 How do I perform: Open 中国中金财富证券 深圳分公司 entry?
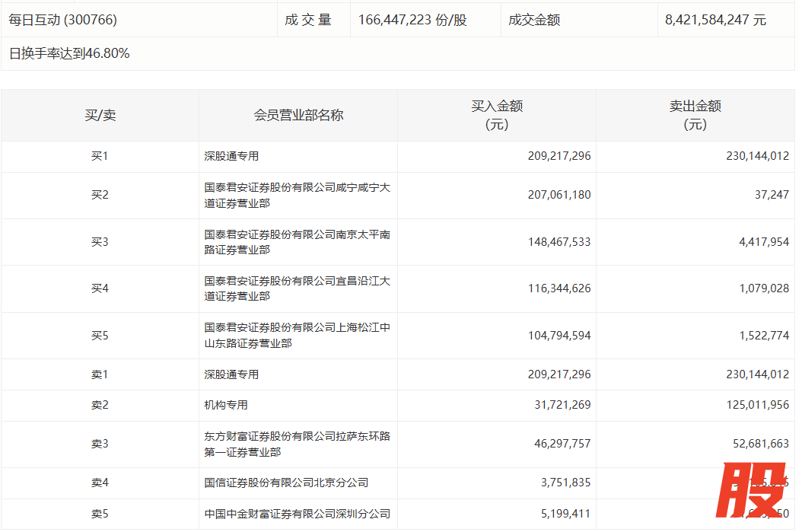[x=297, y=514]
